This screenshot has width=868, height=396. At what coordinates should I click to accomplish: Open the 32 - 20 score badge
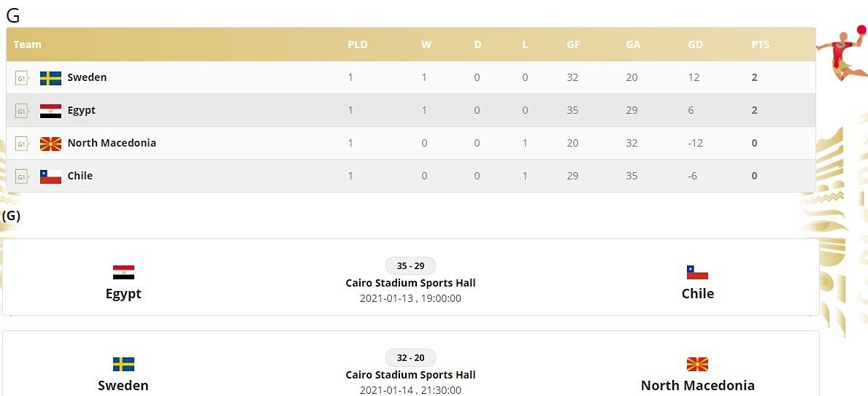pyautogui.click(x=410, y=358)
